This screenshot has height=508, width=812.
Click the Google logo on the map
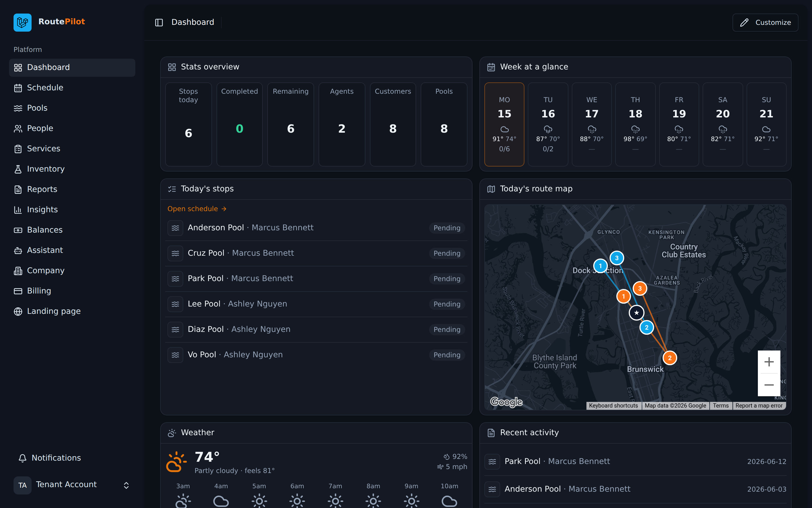pos(506,402)
